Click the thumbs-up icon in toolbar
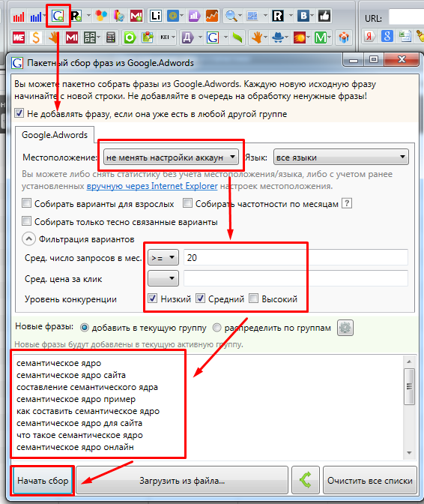The height and width of the screenshot is (504, 424). point(324,16)
